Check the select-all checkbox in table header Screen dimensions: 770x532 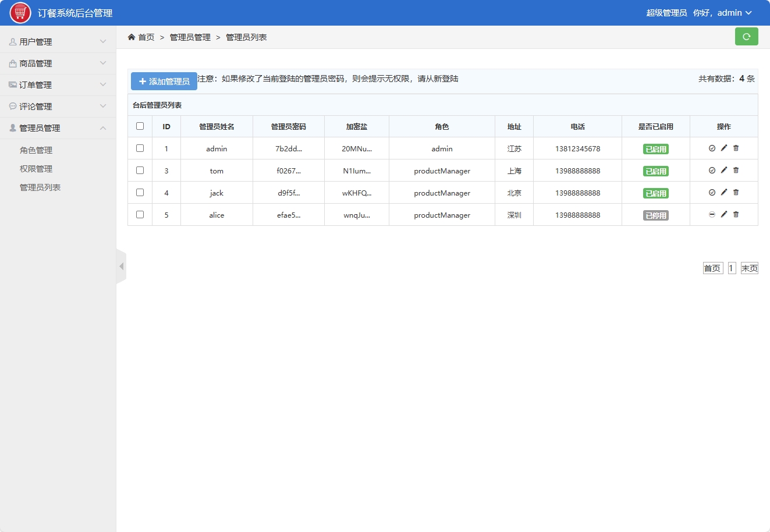[140, 126]
